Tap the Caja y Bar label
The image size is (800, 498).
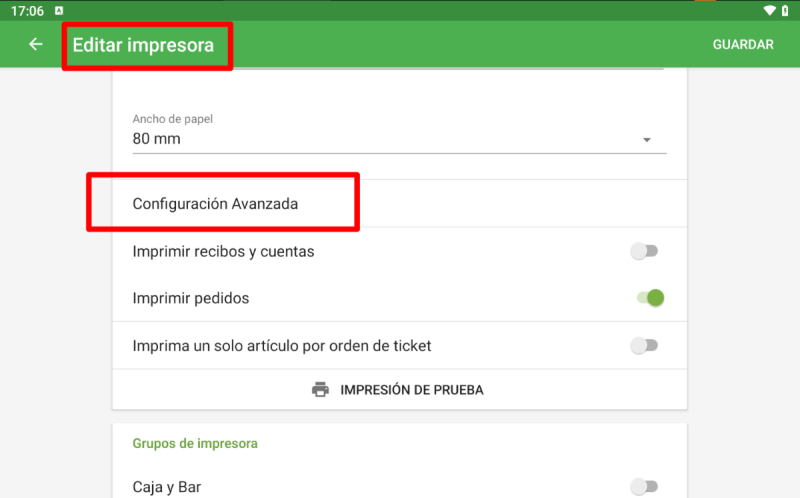[x=167, y=487]
